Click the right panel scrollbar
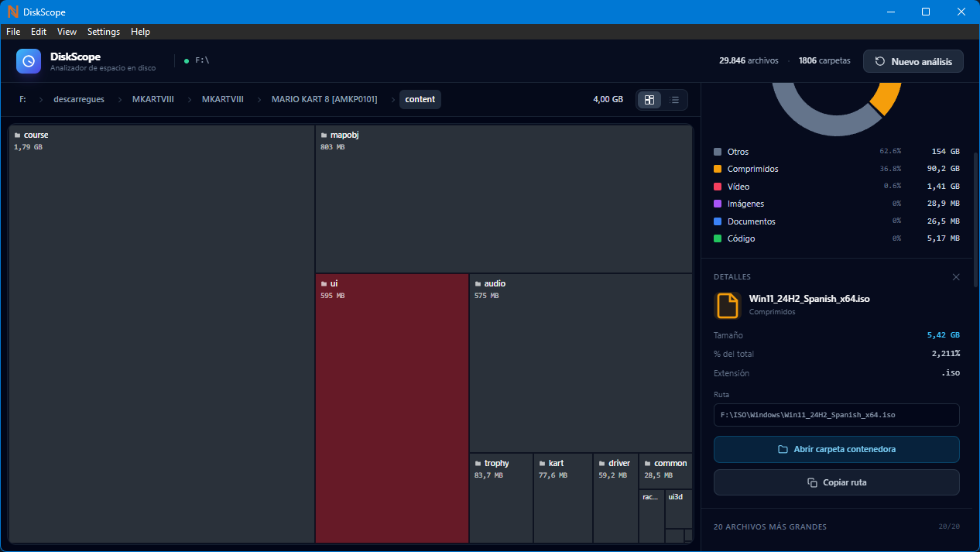 pos(975,219)
